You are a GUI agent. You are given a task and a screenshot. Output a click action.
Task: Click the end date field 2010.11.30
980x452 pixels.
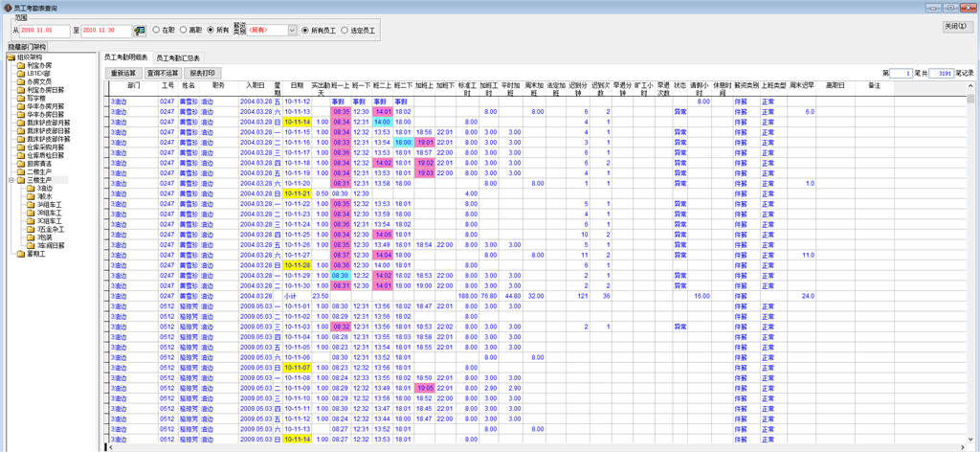[x=105, y=30]
